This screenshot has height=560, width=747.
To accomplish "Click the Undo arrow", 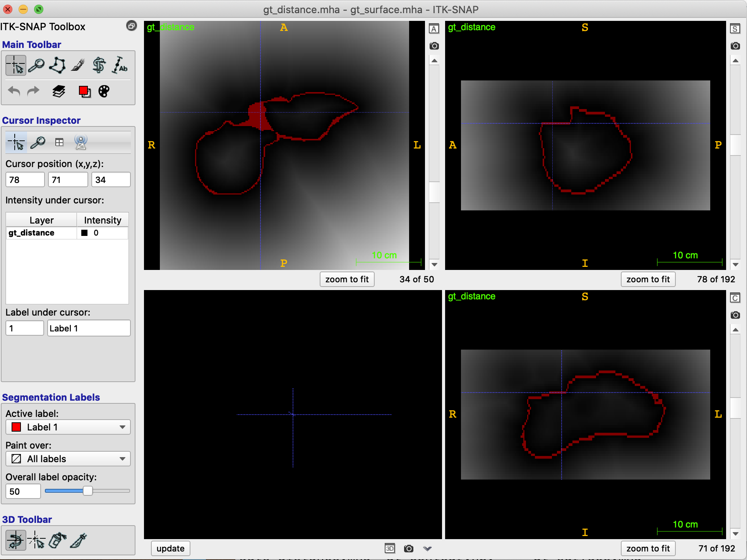I will [x=14, y=91].
